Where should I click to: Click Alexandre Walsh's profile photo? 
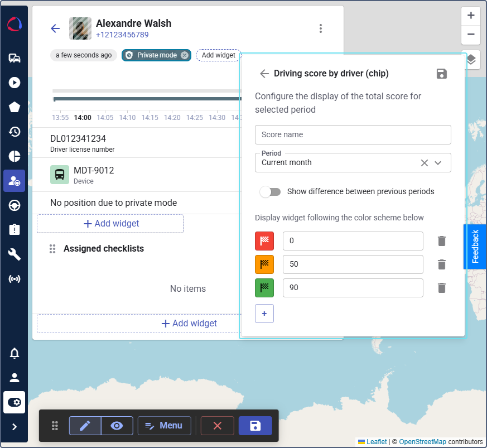(x=80, y=28)
